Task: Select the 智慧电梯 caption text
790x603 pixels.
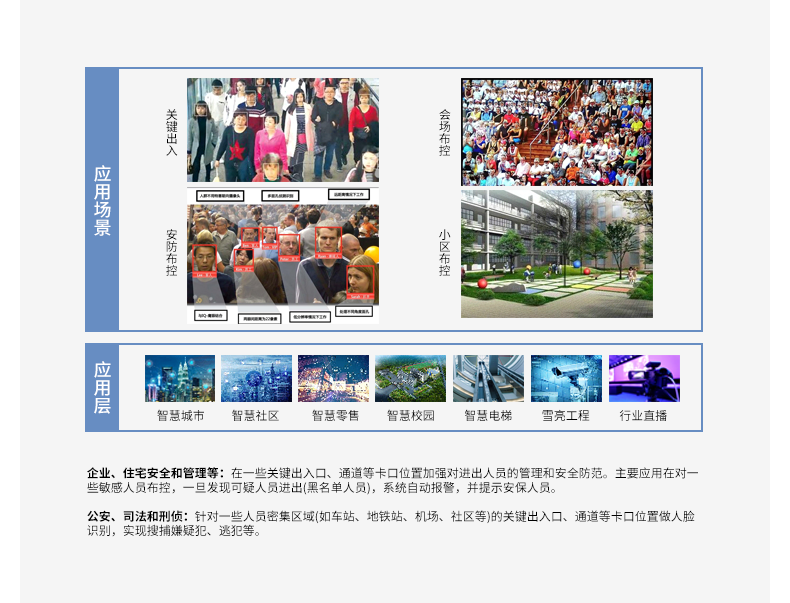Action: point(488,416)
